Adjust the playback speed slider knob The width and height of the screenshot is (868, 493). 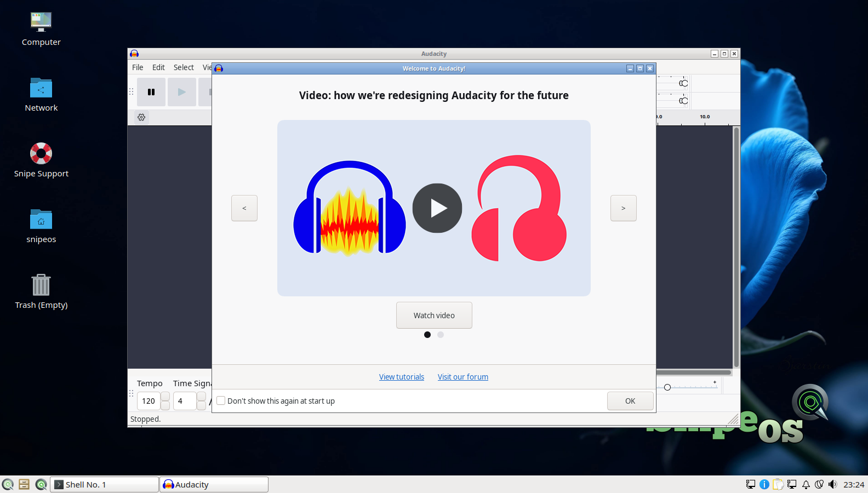coord(667,387)
